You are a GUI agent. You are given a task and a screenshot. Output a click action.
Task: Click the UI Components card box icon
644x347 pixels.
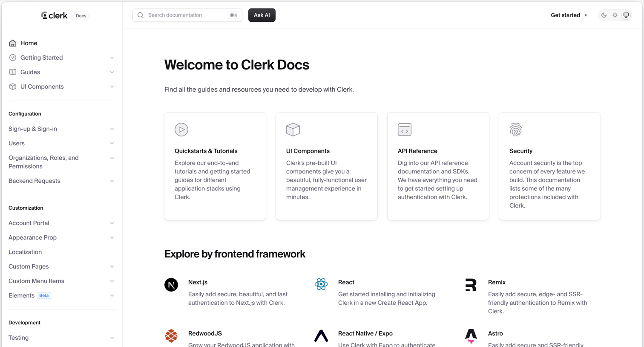(x=293, y=130)
